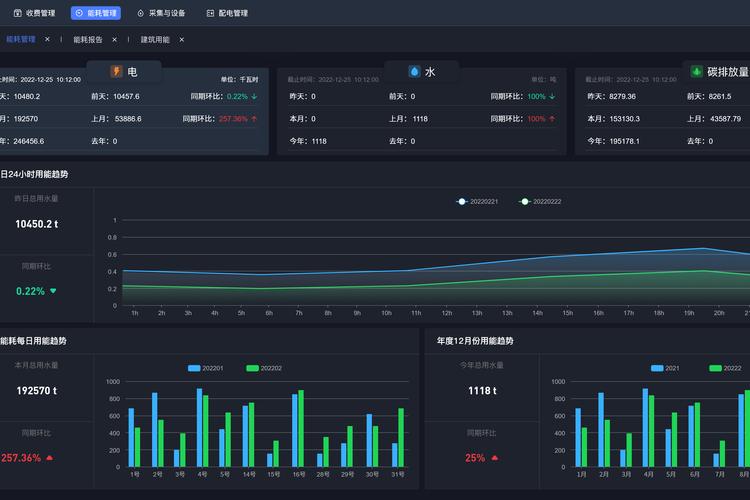Open the 收费管理 menu
The height and width of the screenshot is (500, 750).
click(x=34, y=13)
